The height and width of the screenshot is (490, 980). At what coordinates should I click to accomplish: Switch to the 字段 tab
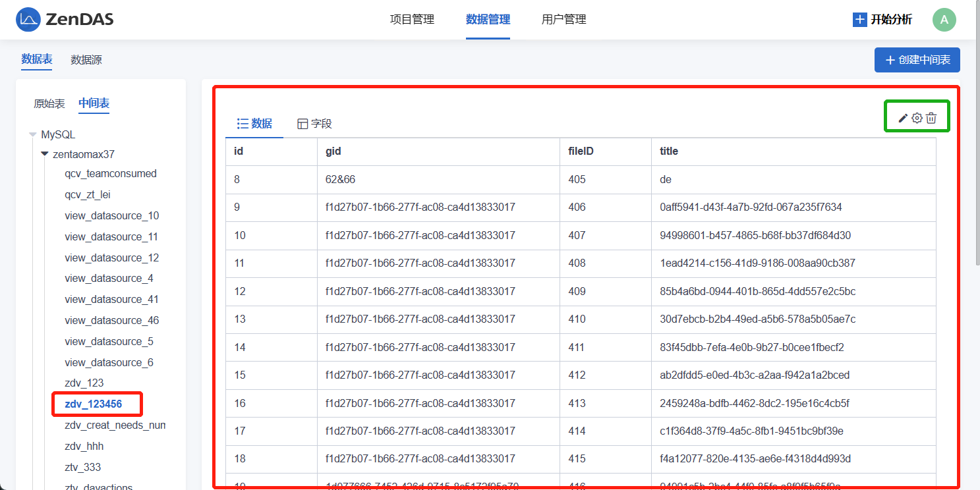(x=314, y=124)
